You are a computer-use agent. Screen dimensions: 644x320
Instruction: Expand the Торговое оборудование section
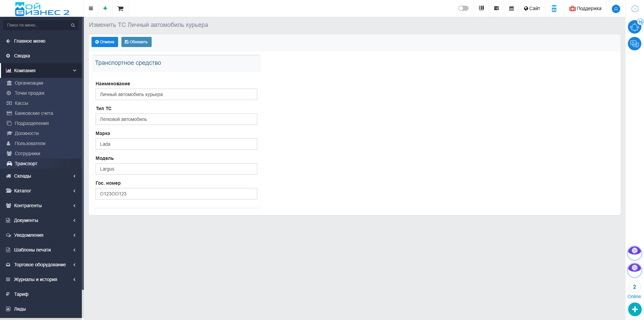click(x=41, y=265)
